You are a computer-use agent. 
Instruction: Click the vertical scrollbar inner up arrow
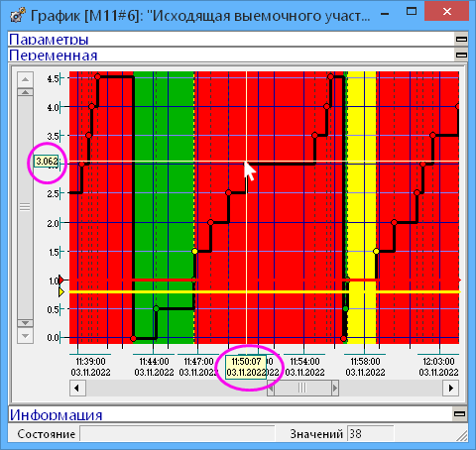coord(25,92)
